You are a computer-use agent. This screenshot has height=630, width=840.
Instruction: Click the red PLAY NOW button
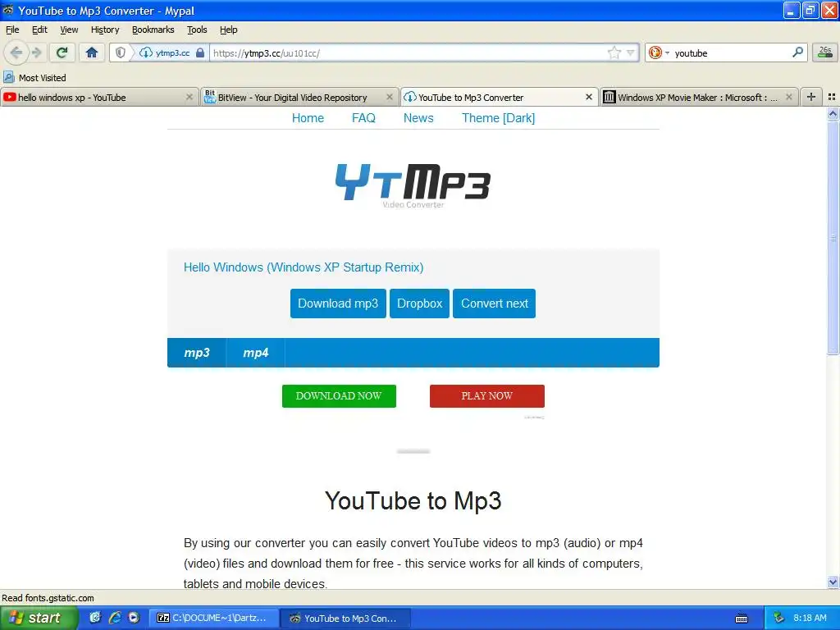click(487, 396)
